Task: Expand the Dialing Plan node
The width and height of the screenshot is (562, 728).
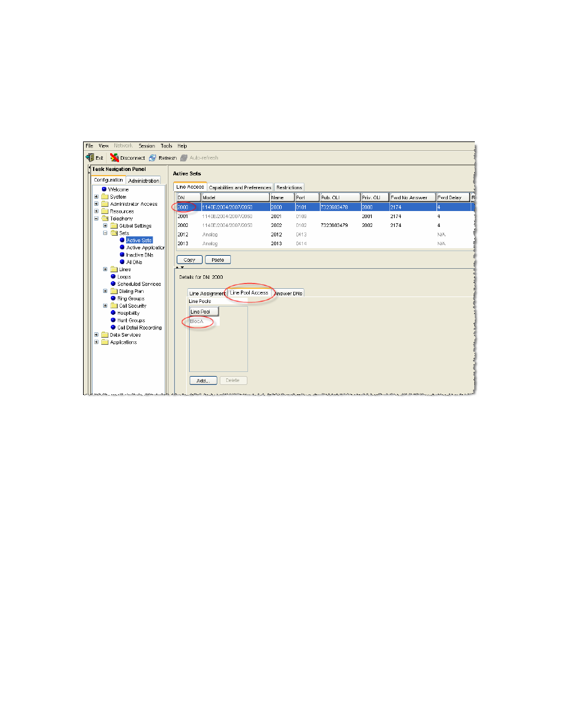Action: (105, 291)
